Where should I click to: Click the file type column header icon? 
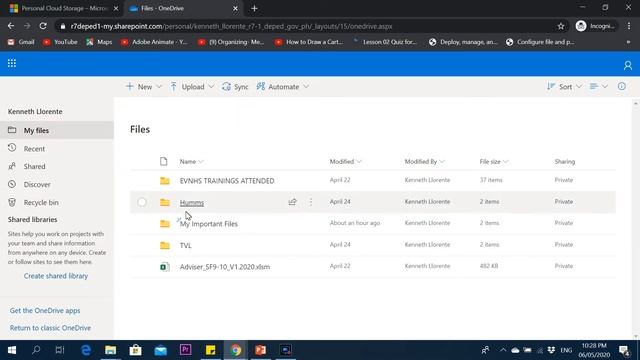click(x=164, y=161)
